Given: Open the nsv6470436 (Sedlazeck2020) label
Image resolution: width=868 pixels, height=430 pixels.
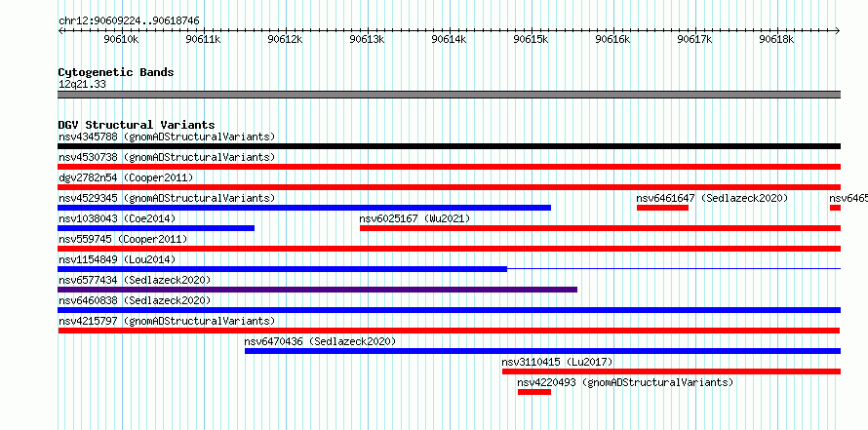Looking at the screenshot, I should pos(321,341).
